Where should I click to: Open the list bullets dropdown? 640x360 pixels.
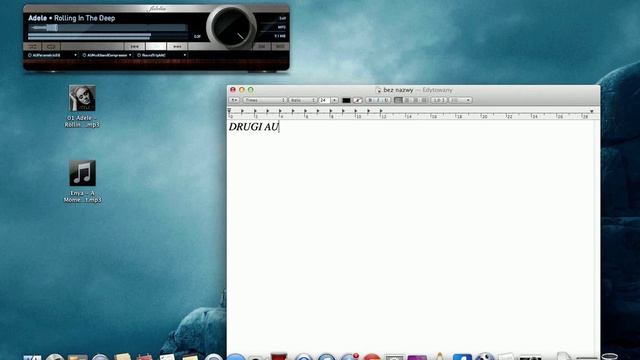pos(461,100)
